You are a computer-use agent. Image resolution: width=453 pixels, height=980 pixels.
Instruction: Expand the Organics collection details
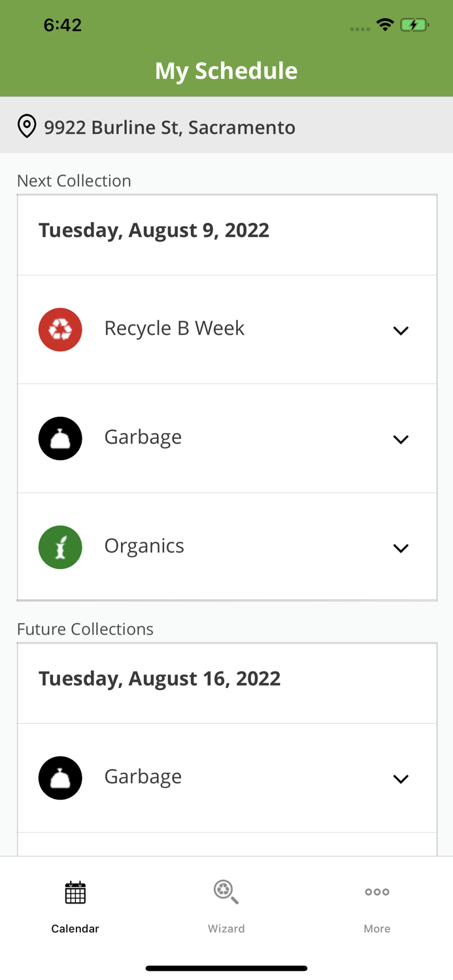coord(401,548)
